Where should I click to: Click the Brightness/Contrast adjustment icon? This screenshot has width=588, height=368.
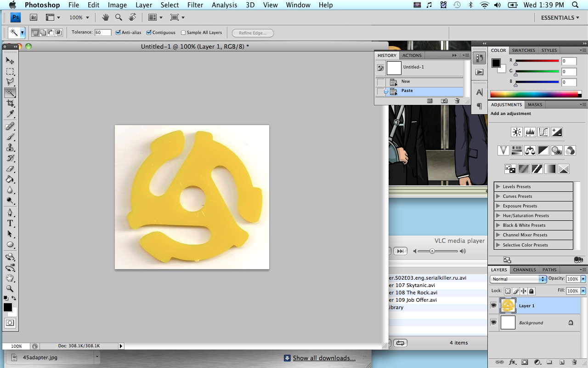tap(517, 132)
